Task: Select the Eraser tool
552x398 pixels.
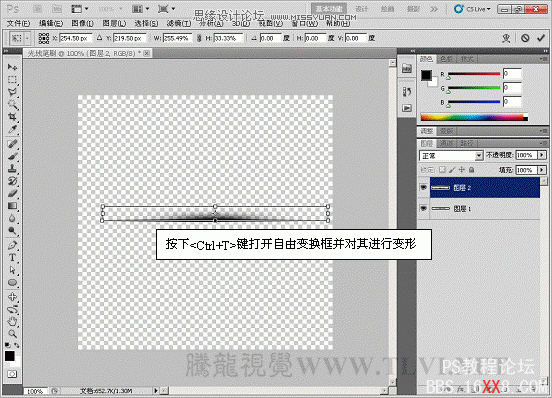Action: click(x=12, y=194)
